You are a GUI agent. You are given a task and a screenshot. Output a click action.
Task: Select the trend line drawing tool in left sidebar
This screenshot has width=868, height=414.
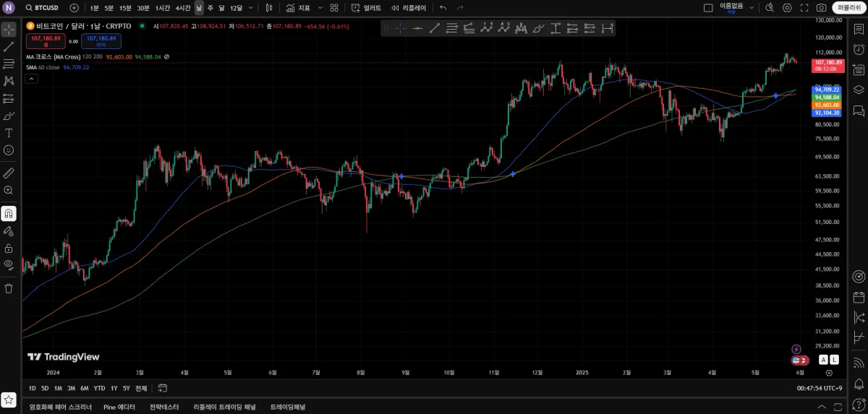[x=9, y=47]
